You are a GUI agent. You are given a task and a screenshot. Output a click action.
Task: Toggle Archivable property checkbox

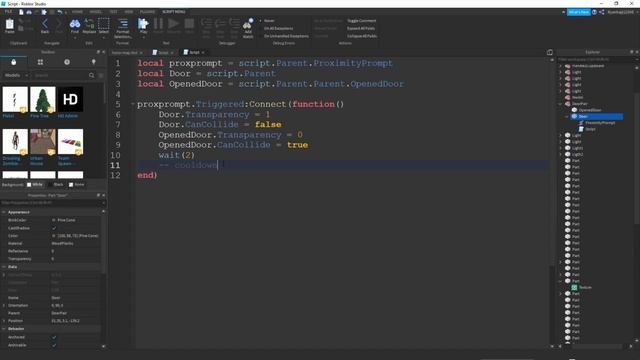click(x=54, y=345)
